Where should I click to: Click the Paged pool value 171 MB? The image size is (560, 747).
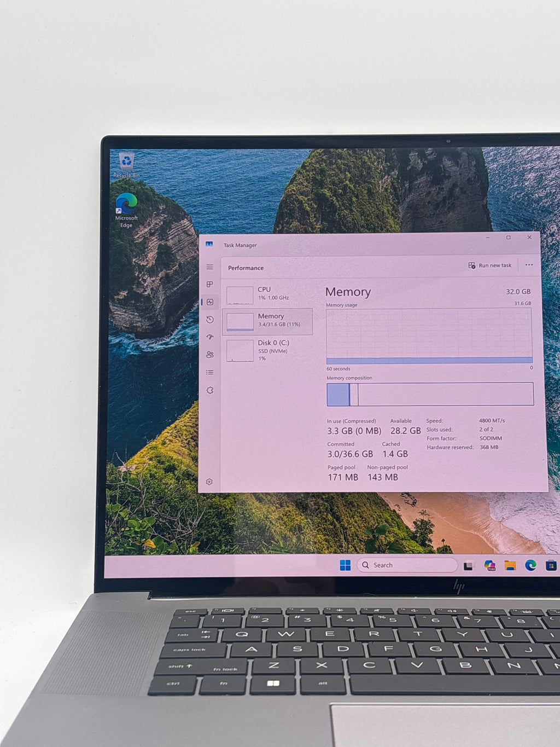pyautogui.click(x=343, y=477)
